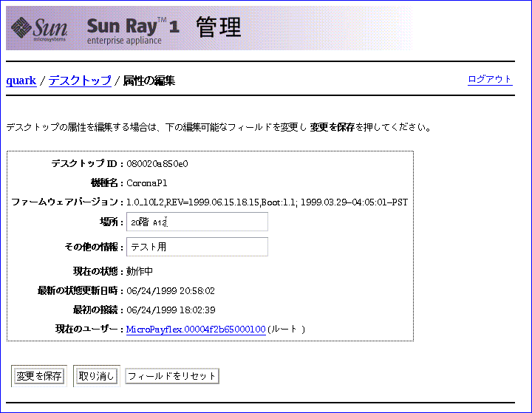Click the 管理 header text
The width and height of the screenshot is (532, 413).
pyautogui.click(x=219, y=27)
